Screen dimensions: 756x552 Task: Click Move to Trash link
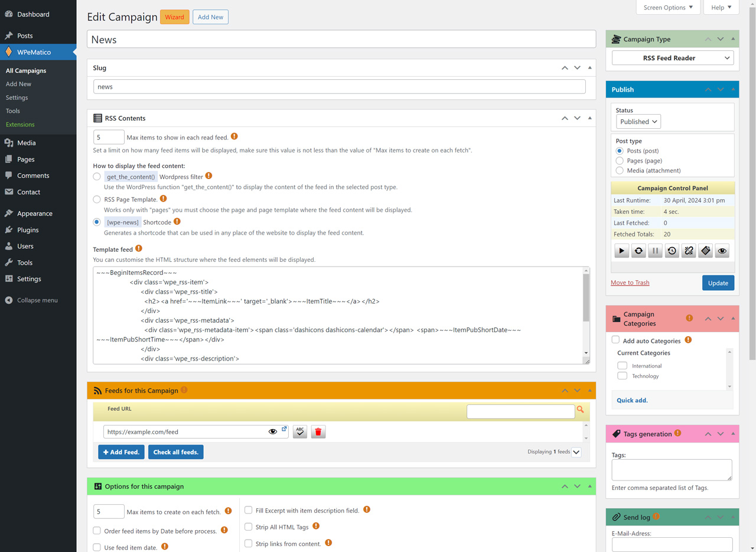pyautogui.click(x=630, y=283)
